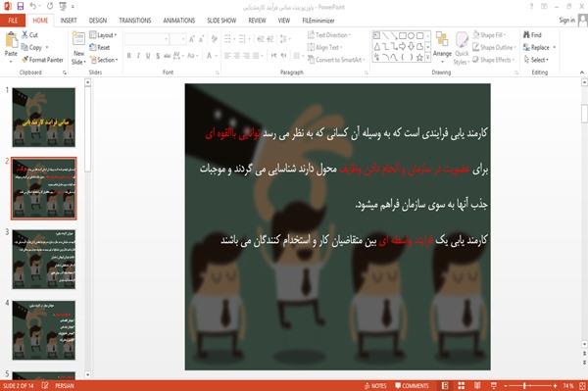Toggle Italic formatting
This screenshot has width=588, height=391.
click(138, 56)
